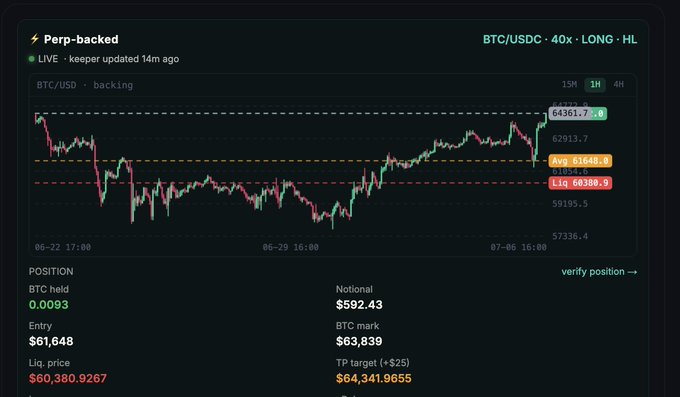Click the 57336.4 price axis label
This screenshot has height=397, width=680.
(570, 236)
